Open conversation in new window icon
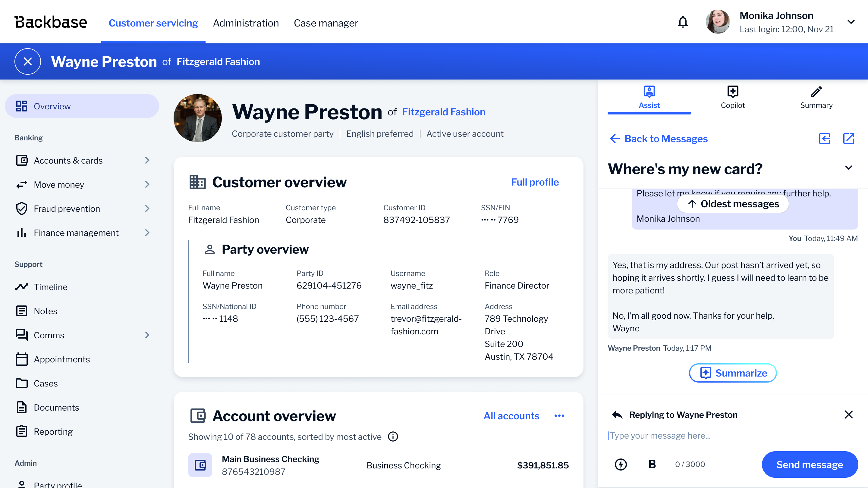Screen dimensions: 868x488 pos(848,139)
